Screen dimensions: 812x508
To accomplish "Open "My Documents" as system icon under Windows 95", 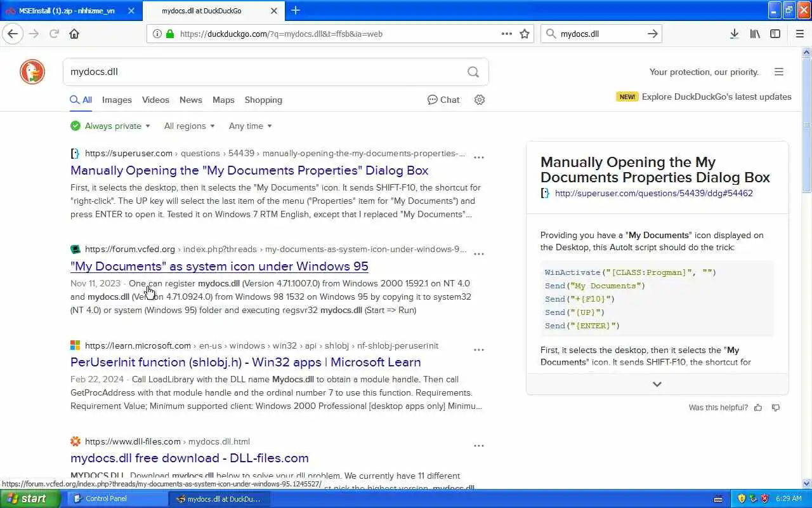I will click(219, 266).
